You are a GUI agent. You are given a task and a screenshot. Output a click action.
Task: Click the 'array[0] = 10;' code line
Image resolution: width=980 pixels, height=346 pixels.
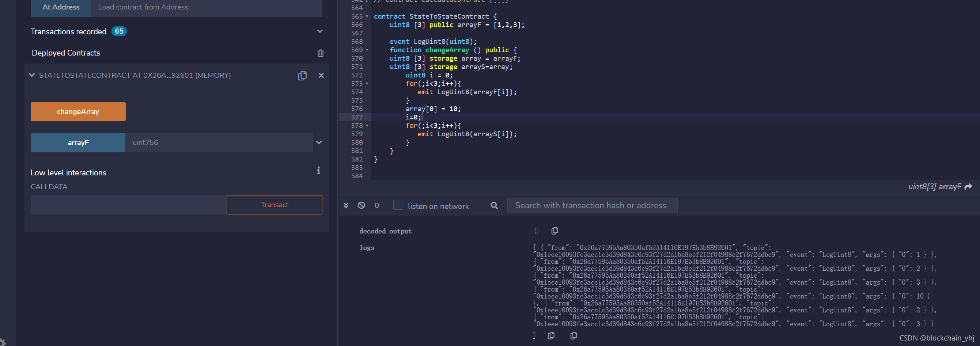tap(433, 109)
